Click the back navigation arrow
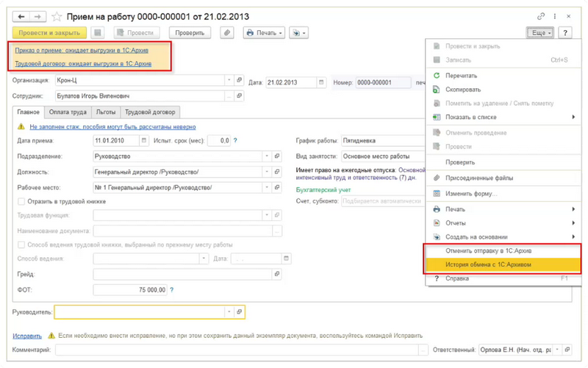The width and height of the screenshot is (588, 368). pos(20,16)
